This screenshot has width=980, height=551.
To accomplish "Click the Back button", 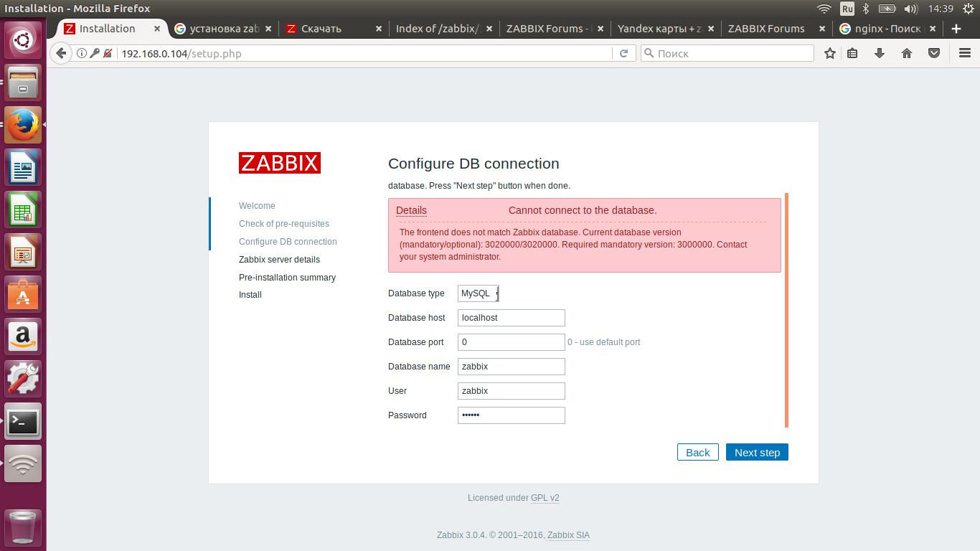I will click(x=697, y=453).
